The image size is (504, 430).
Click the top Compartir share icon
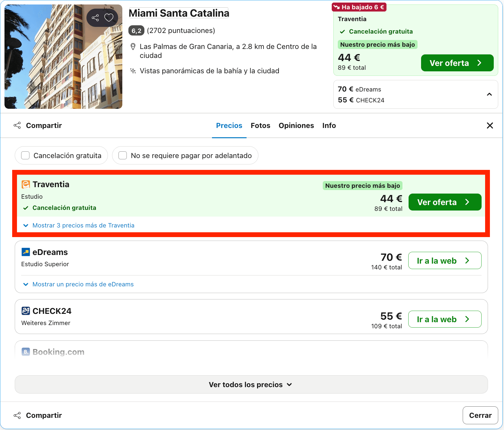(17, 125)
